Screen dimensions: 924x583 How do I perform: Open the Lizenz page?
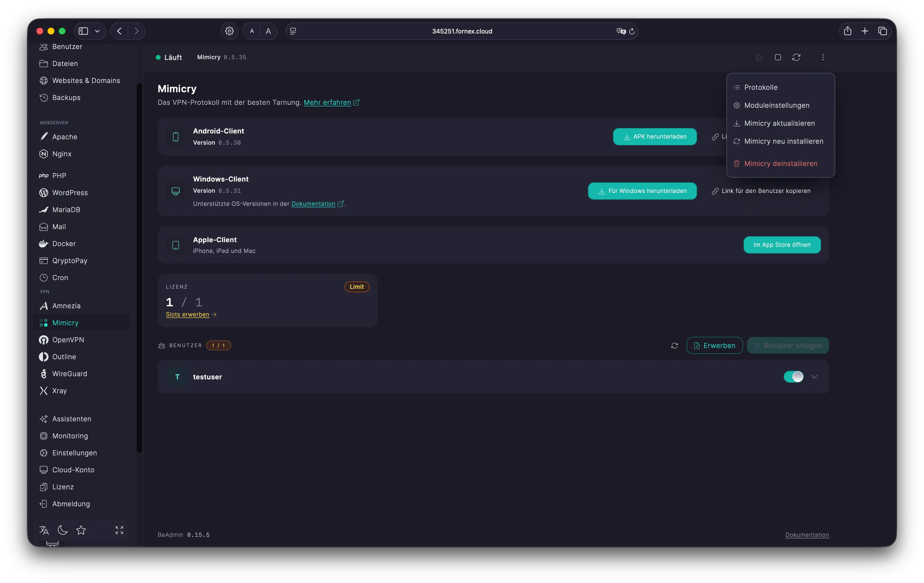(x=56, y=487)
